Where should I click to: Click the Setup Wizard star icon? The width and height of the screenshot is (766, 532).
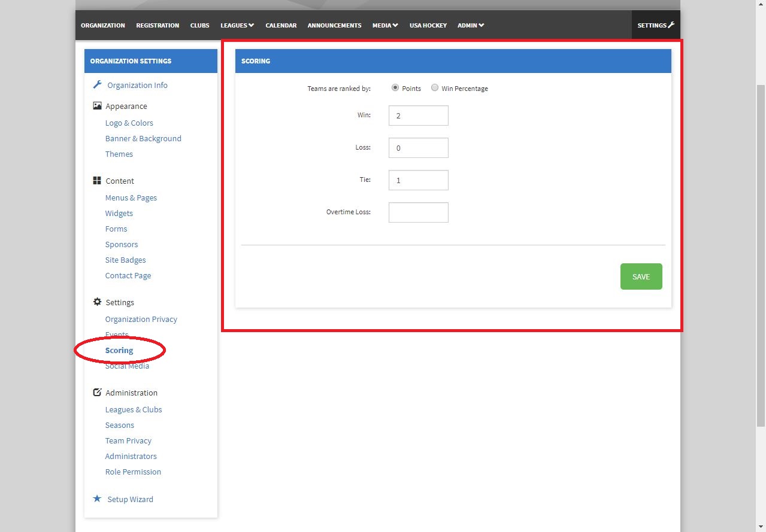point(97,498)
